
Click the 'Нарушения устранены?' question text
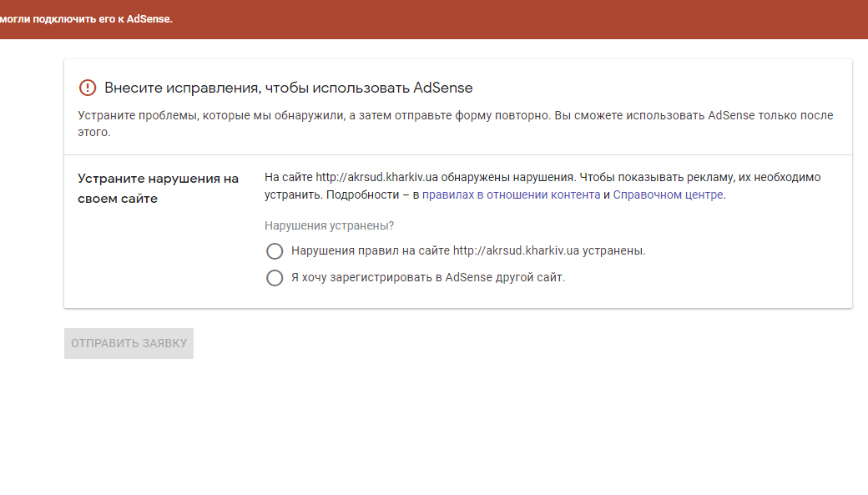[x=330, y=226]
